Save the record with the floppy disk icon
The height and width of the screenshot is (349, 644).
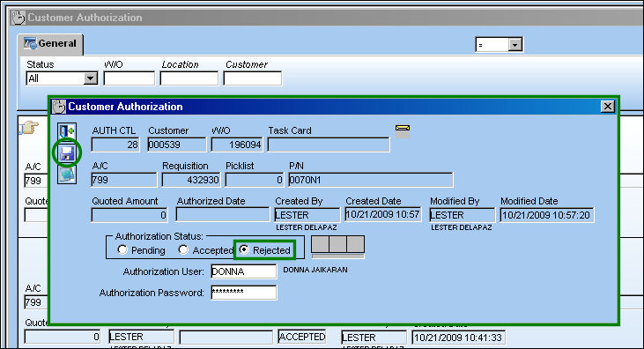tap(67, 153)
